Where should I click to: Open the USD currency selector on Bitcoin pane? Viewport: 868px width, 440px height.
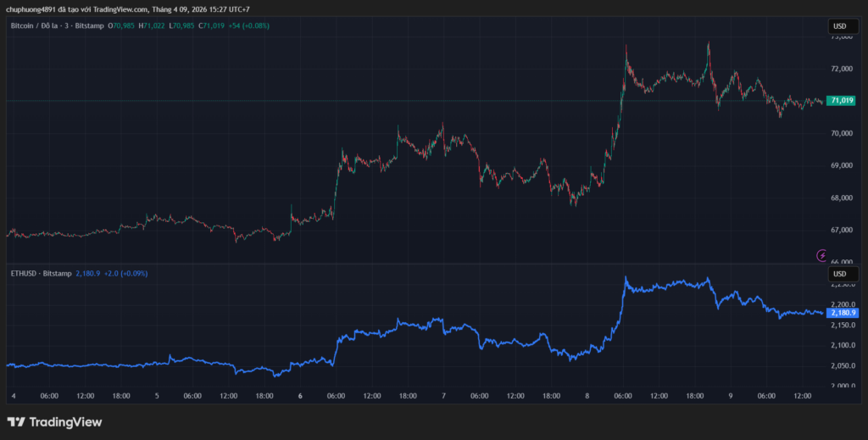840,26
